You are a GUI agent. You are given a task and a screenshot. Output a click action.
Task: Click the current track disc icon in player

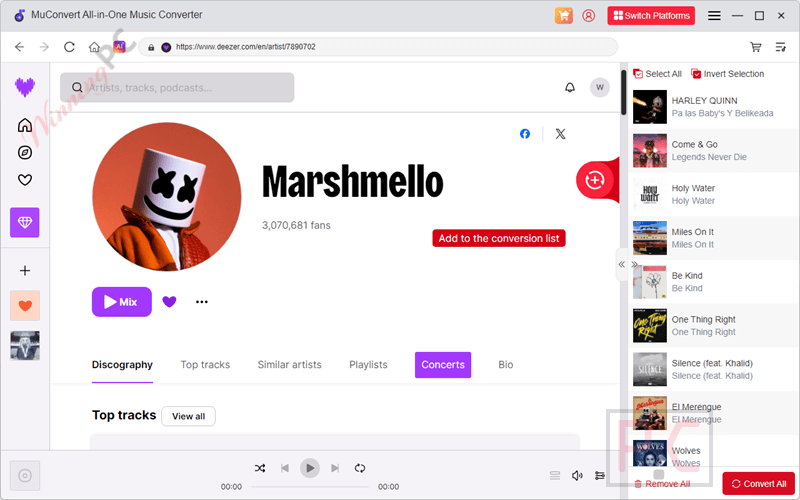24,476
